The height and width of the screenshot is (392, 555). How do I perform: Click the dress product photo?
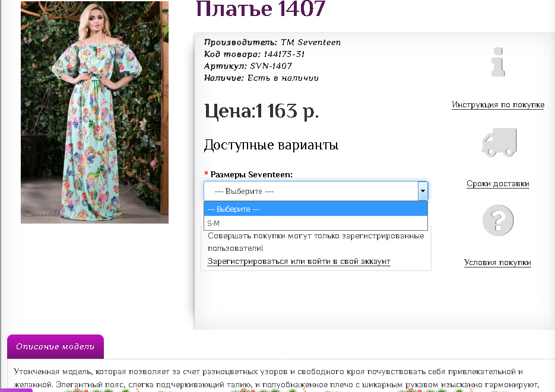click(x=94, y=112)
